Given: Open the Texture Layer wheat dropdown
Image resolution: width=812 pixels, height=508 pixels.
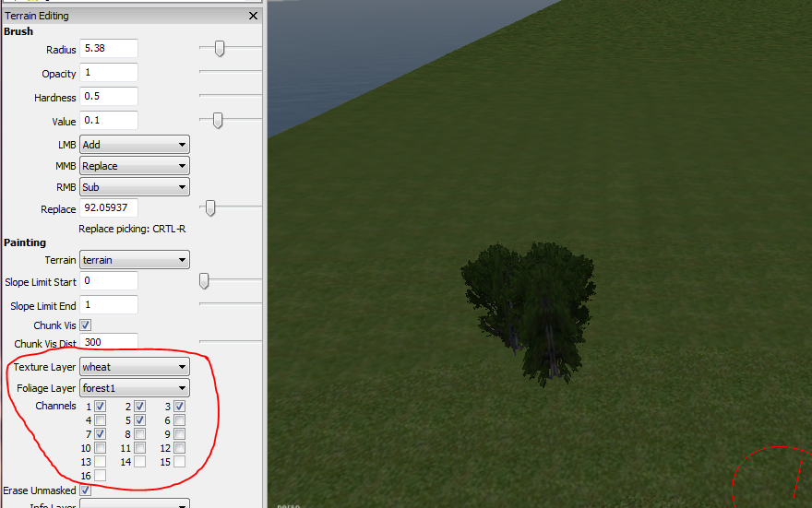Looking at the screenshot, I should pyautogui.click(x=135, y=367).
